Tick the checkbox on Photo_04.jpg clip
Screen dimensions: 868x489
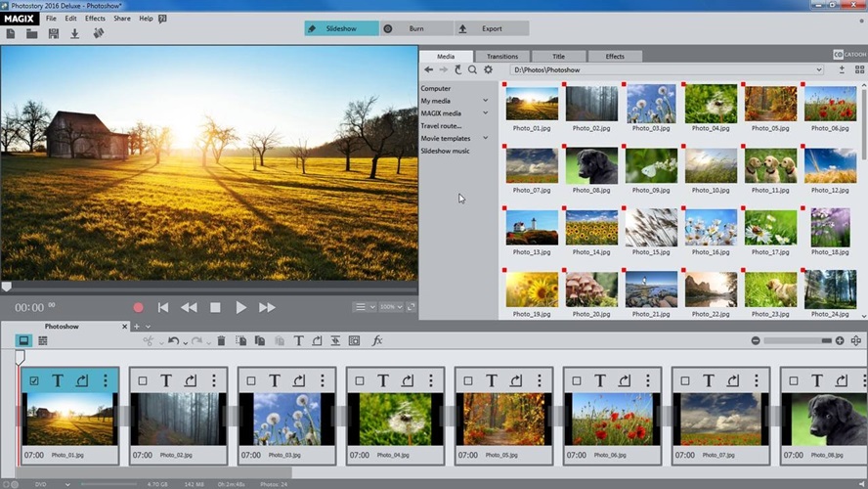(x=360, y=380)
